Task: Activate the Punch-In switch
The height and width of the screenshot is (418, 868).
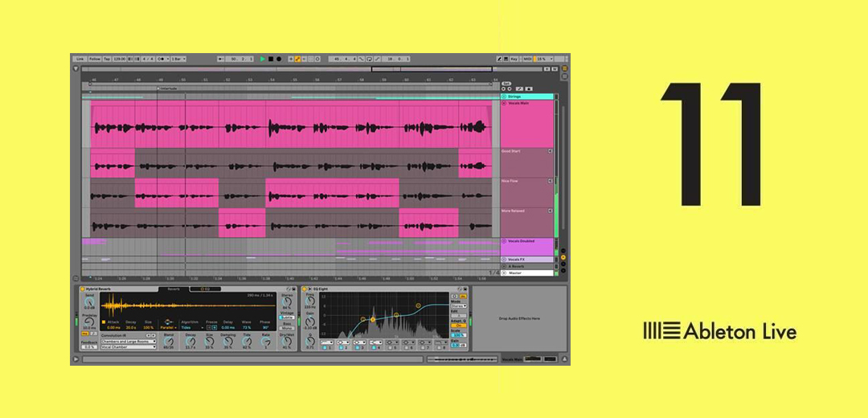Action: tap(361, 59)
